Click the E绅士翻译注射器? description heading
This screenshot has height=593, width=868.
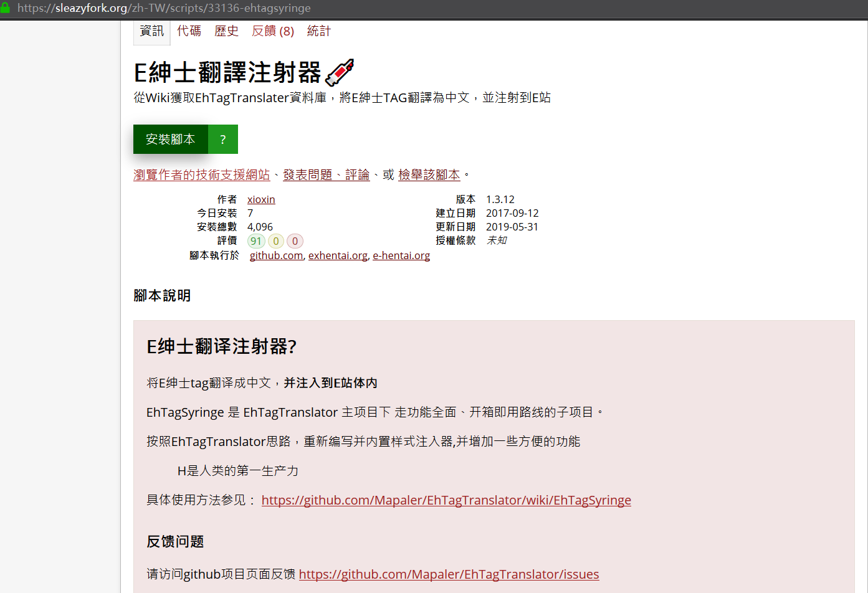221,346
